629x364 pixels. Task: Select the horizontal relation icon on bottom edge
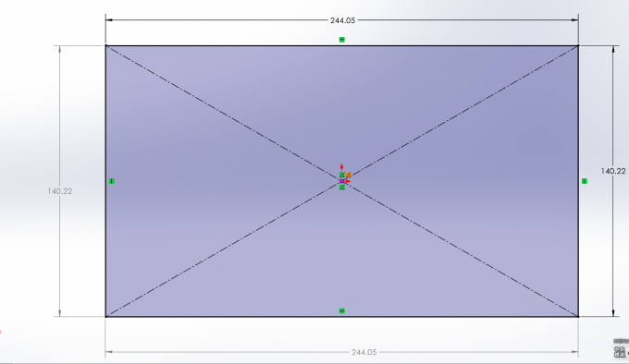tap(341, 310)
